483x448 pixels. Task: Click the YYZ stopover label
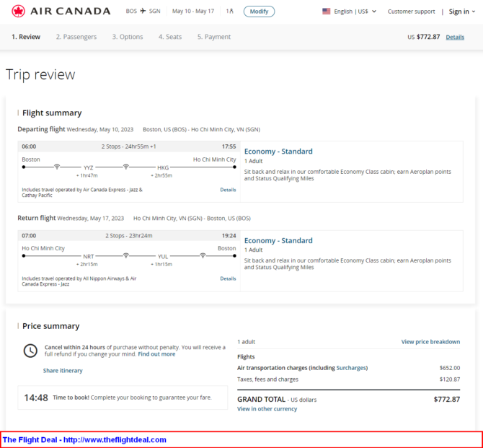(x=89, y=168)
